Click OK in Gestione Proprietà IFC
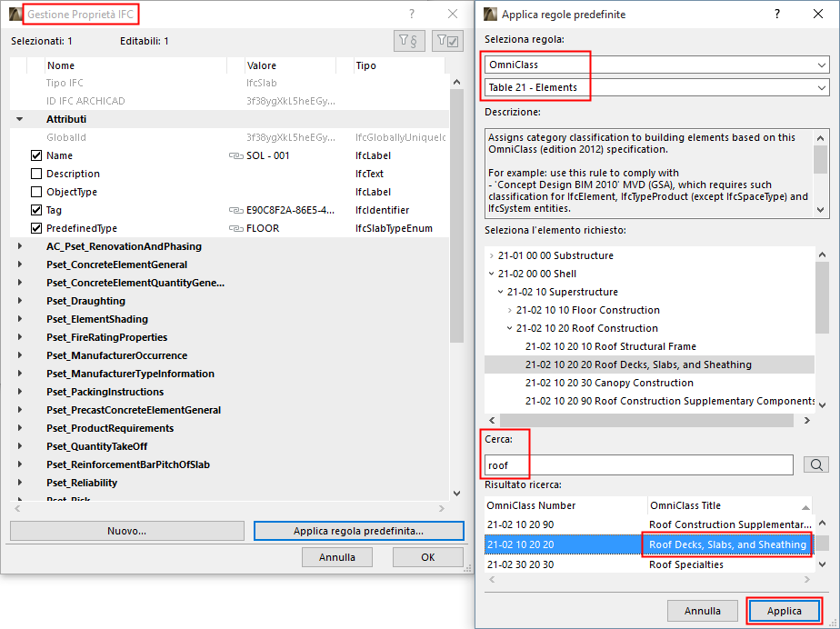 [427, 557]
